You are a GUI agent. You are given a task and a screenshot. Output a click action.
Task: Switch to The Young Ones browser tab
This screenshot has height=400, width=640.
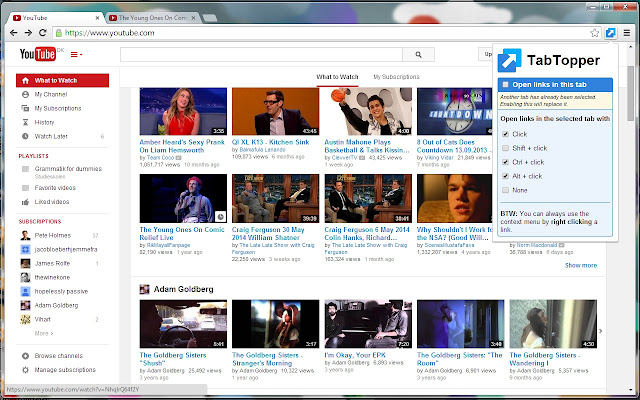[153, 18]
